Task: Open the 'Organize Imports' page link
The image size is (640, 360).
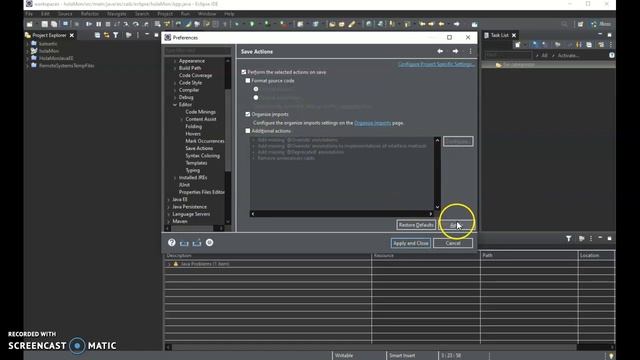Action: (372, 123)
